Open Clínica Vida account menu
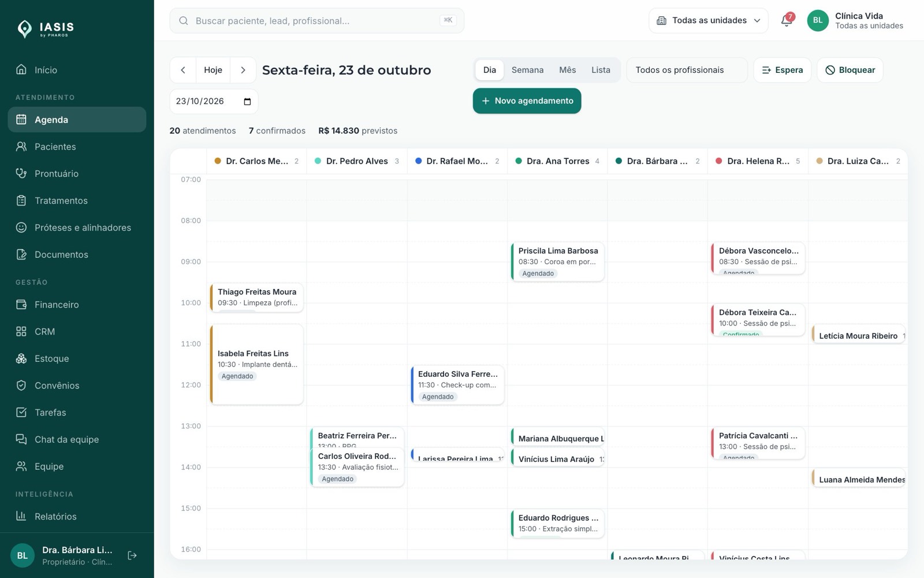 [x=855, y=21]
